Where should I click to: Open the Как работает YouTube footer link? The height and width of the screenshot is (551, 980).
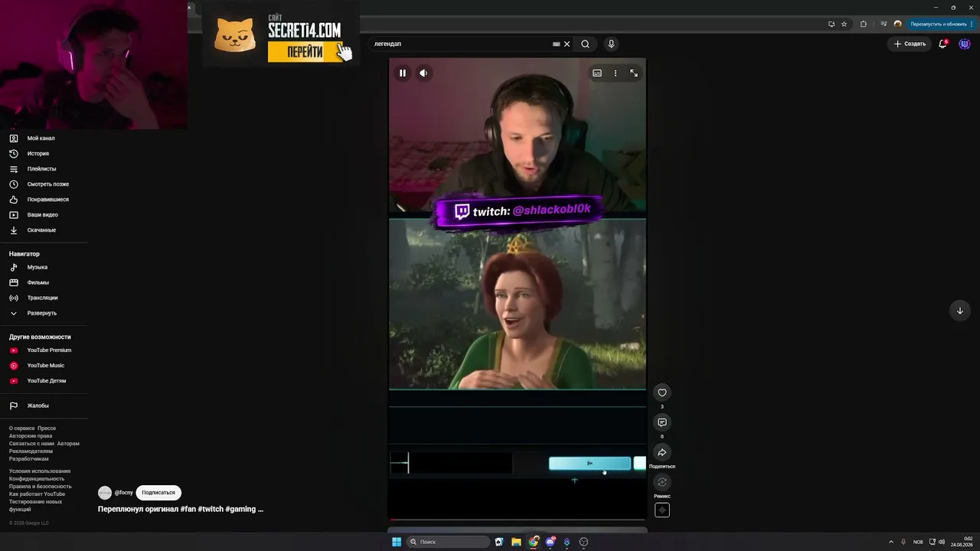coord(37,494)
